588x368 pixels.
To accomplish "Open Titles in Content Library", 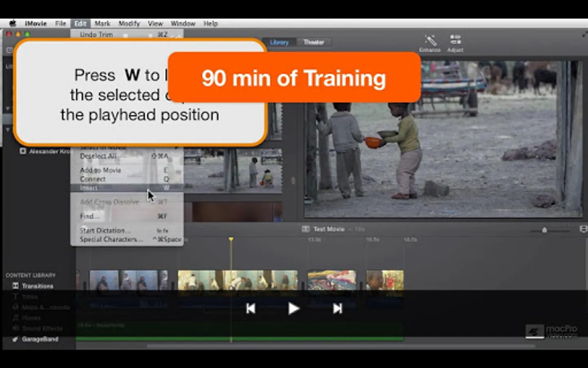I will coord(25,296).
